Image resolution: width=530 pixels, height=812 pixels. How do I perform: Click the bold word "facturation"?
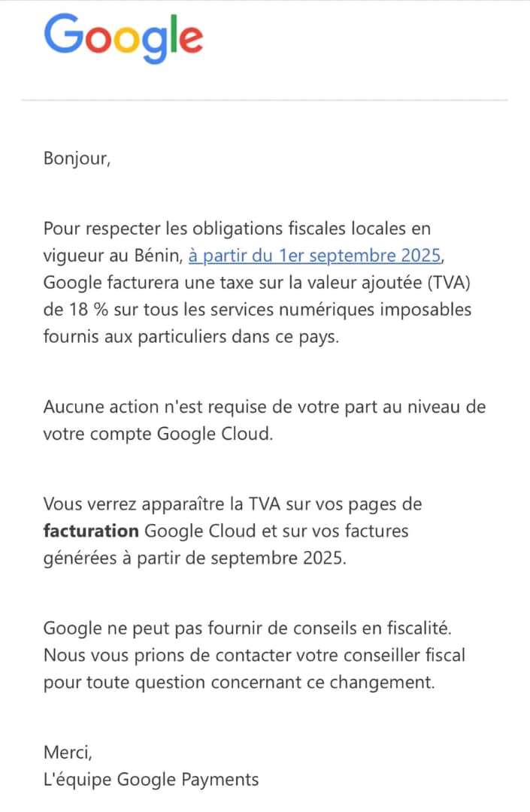coord(91,532)
